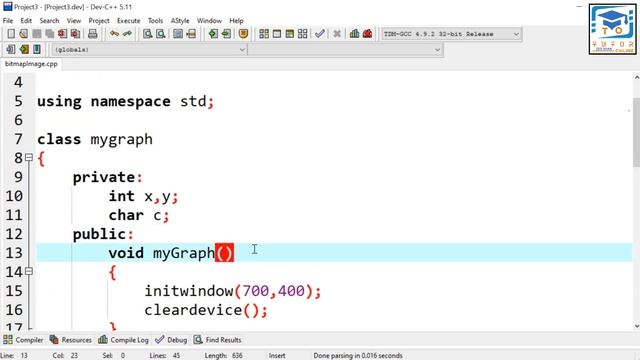Open the File menu

(x=8, y=20)
